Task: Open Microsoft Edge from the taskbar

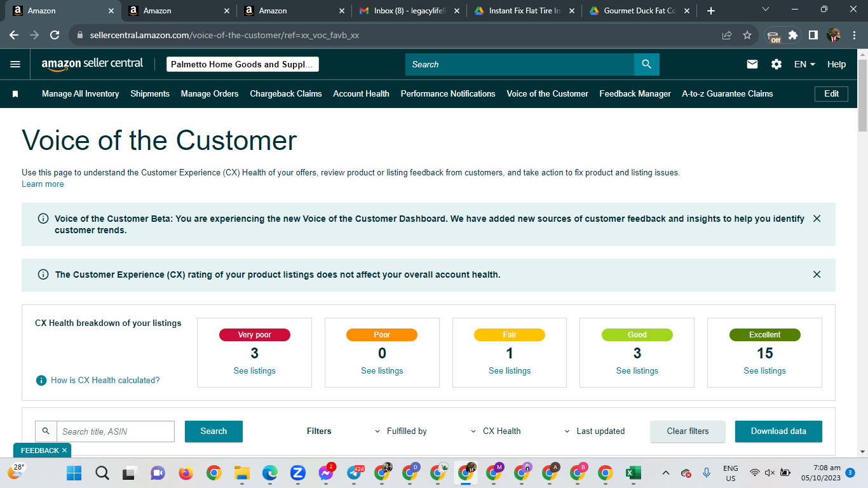Action: click(x=269, y=473)
